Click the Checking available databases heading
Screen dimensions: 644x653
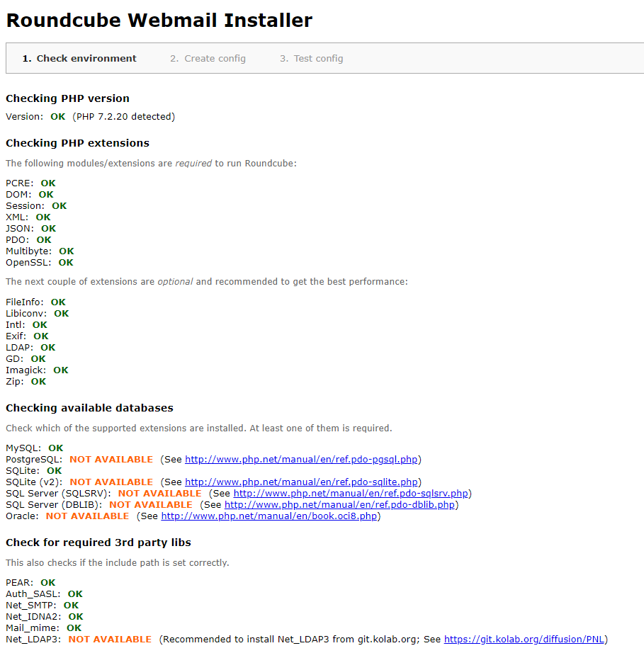point(89,408)
